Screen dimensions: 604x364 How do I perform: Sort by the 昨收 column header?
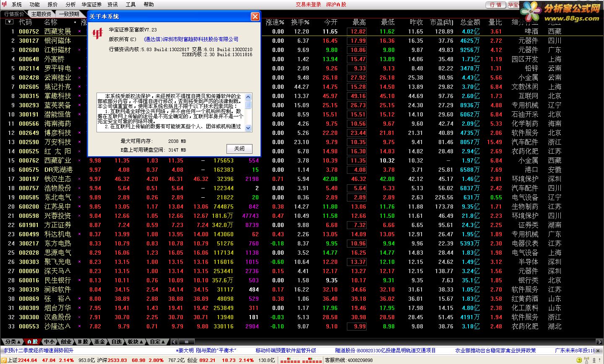[x=416, y=22]
